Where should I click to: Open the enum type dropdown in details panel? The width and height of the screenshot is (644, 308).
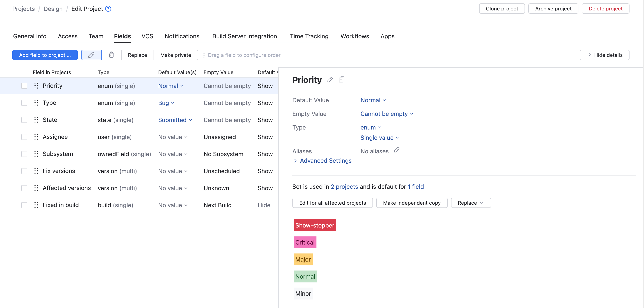point(371,128)
